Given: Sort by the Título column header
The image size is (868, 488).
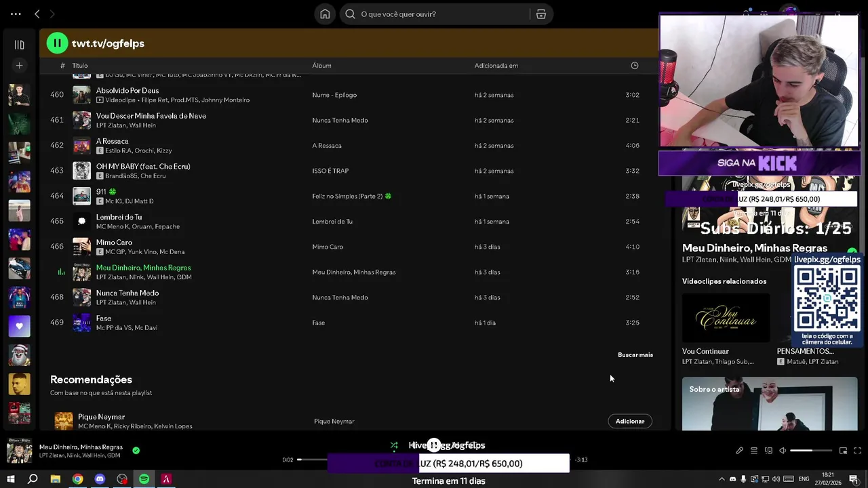Looking at the screenshot, I should 80,66.
